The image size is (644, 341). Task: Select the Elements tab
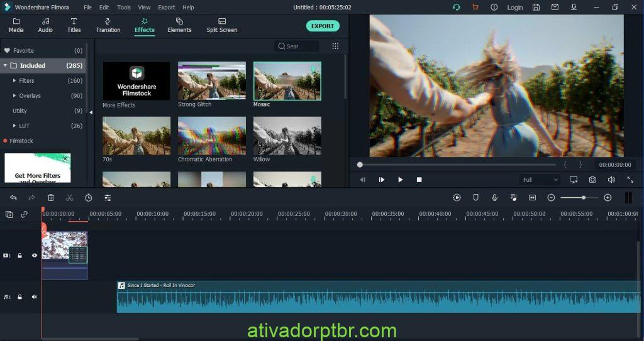point(179,26)
